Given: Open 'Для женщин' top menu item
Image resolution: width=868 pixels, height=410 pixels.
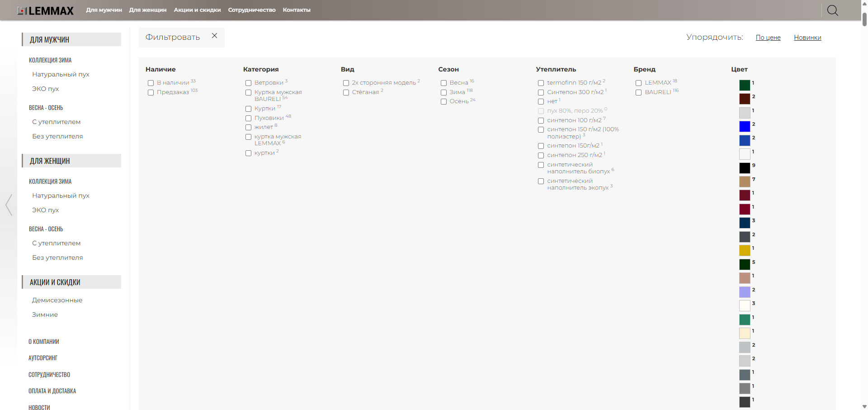Looking at the screenshot, I should pos(148,10).
